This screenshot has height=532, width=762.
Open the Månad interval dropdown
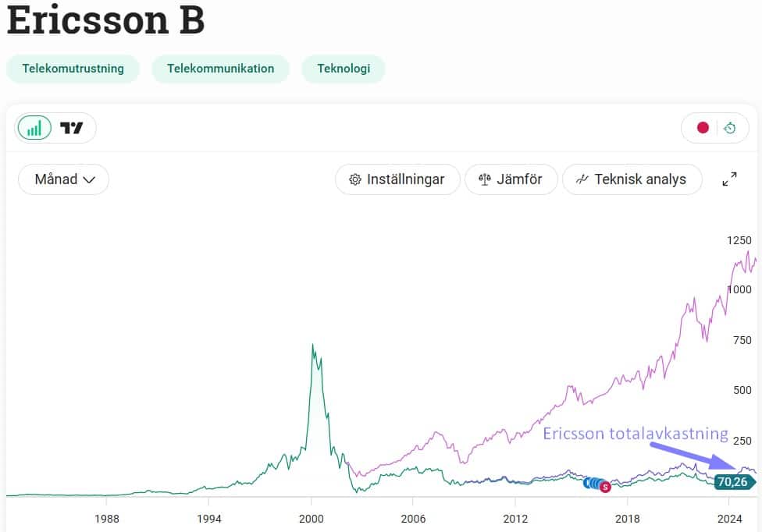pyautogui.click(x=63, y=179)
